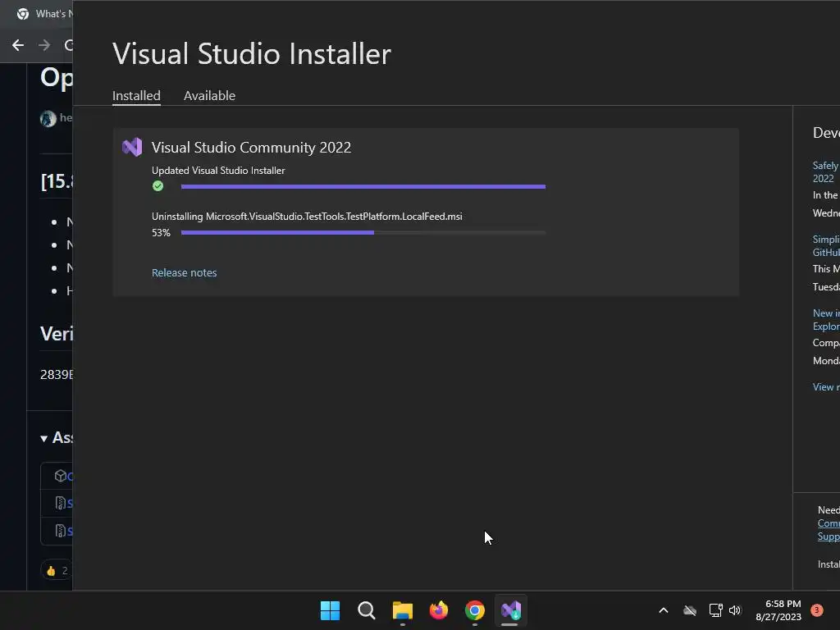Click the 53% progress percentage text
Image resolution: width=840 pixels, height=630 pixels.
pyautogui.click(x=161, y=232)
